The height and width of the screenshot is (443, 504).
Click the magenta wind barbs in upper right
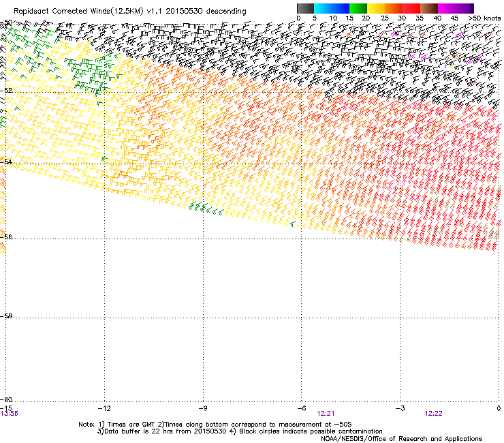point(474,60)
